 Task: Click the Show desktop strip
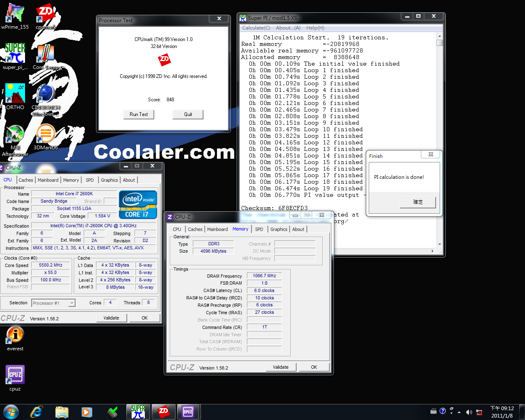coord(522,412)
